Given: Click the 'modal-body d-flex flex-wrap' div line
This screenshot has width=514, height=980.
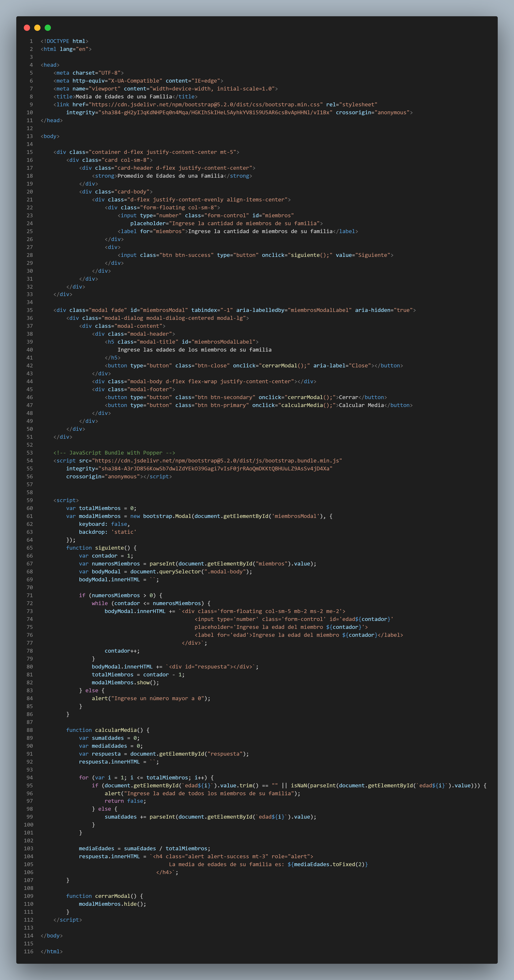Looking at the screenshot, I should point(204,381).
